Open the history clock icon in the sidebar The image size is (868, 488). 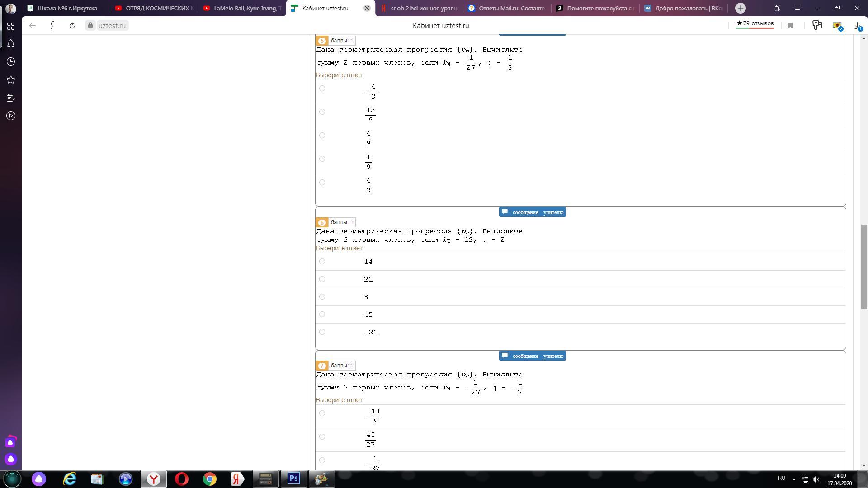tap(11, 62)
